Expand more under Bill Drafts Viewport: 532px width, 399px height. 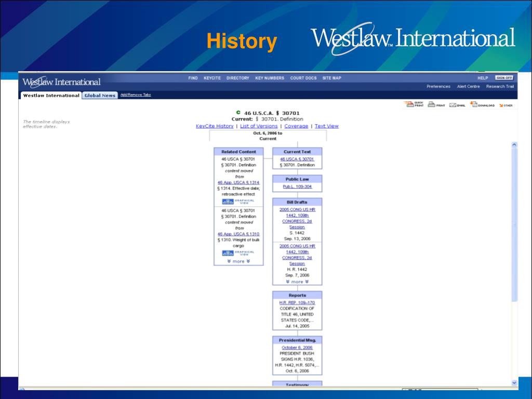(297, 282)
